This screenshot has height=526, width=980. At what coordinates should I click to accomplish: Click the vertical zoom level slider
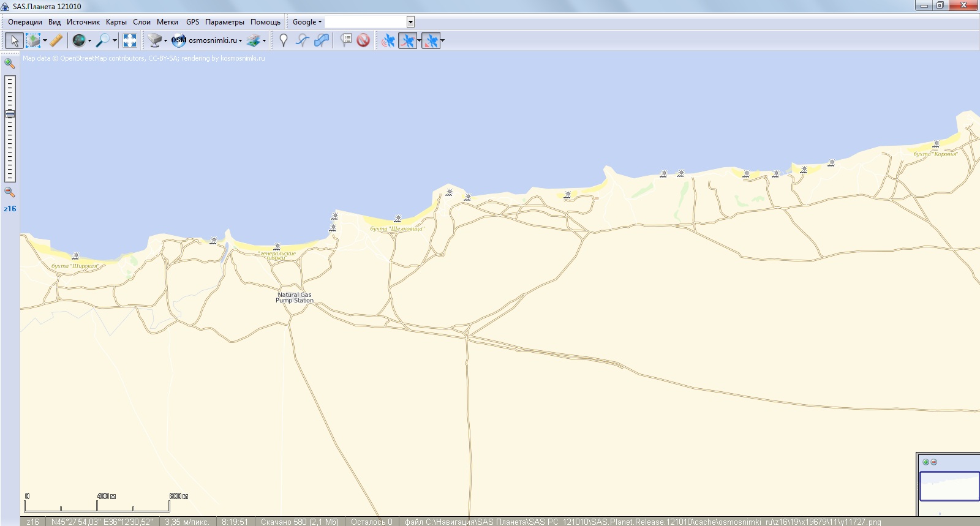[x=10, y=129]
